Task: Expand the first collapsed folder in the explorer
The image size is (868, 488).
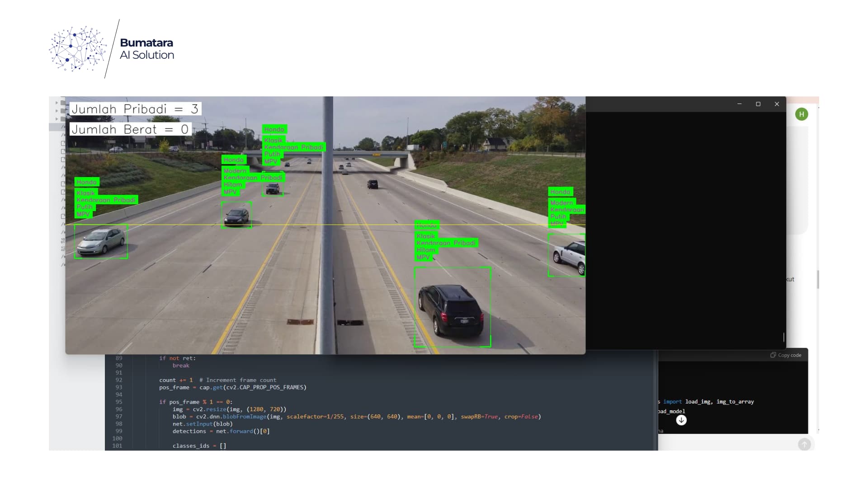Action: pyautogui.click(x=57, y=102)
